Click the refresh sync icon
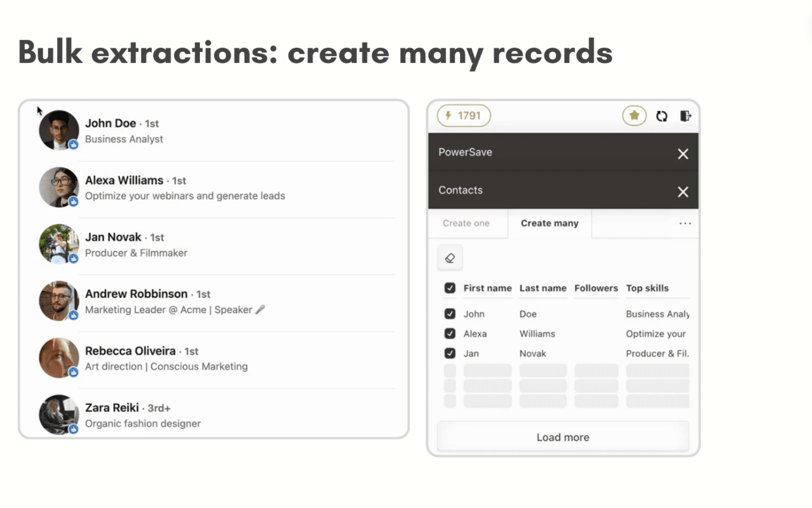Viewport: 812px width, 508px height. 662,116
